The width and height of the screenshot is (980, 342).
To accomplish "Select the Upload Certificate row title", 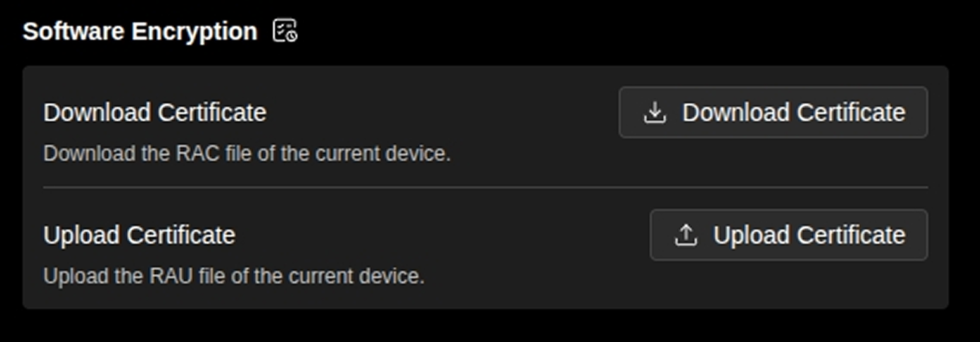I will point(139,235).
